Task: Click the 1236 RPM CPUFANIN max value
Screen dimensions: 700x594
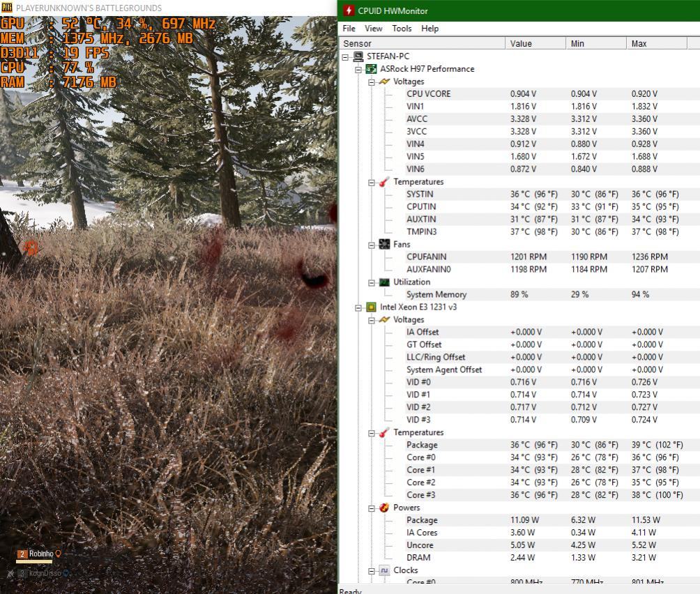Action: [x=650, y=257]
